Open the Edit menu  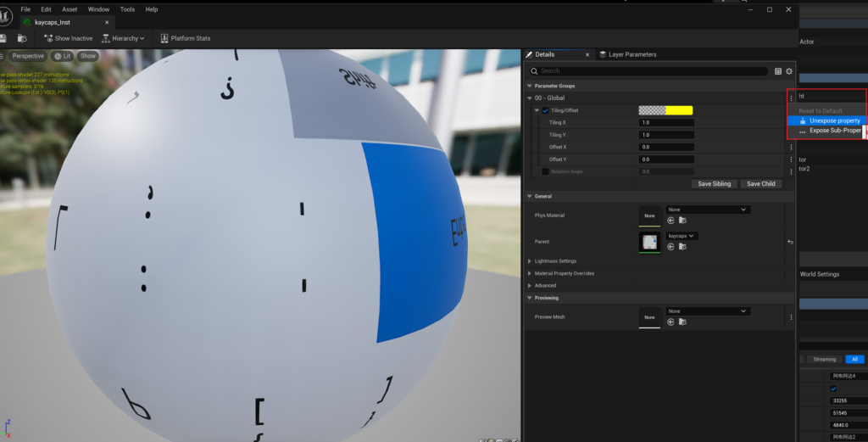click(x=46, y=9)
